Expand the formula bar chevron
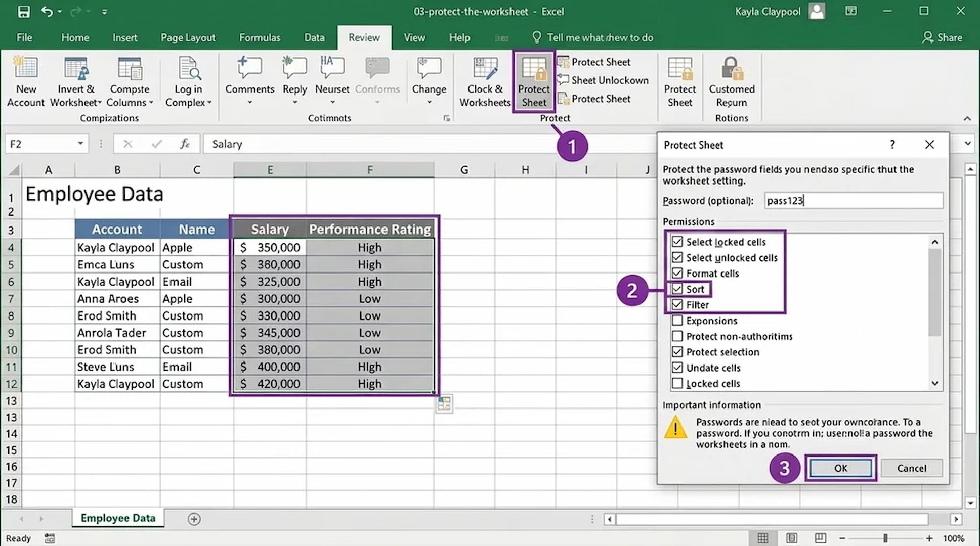The width and height of the screenshot is (980, 546). coord(967,144)
